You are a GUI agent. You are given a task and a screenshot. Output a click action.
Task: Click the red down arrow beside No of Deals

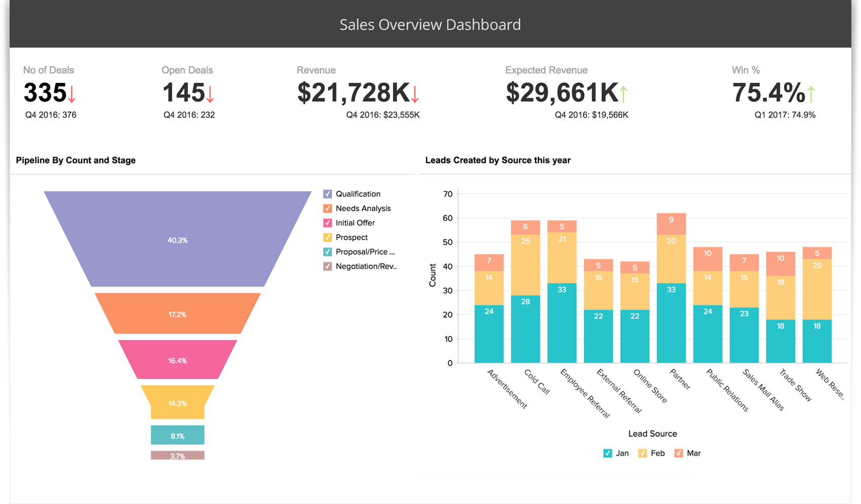tap(72, 94)
